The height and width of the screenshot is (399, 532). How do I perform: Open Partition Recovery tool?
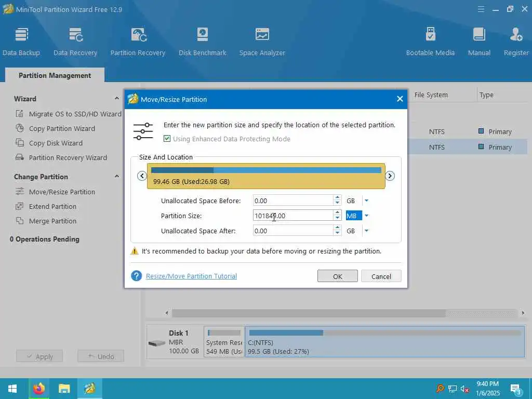tap(138, 42)
